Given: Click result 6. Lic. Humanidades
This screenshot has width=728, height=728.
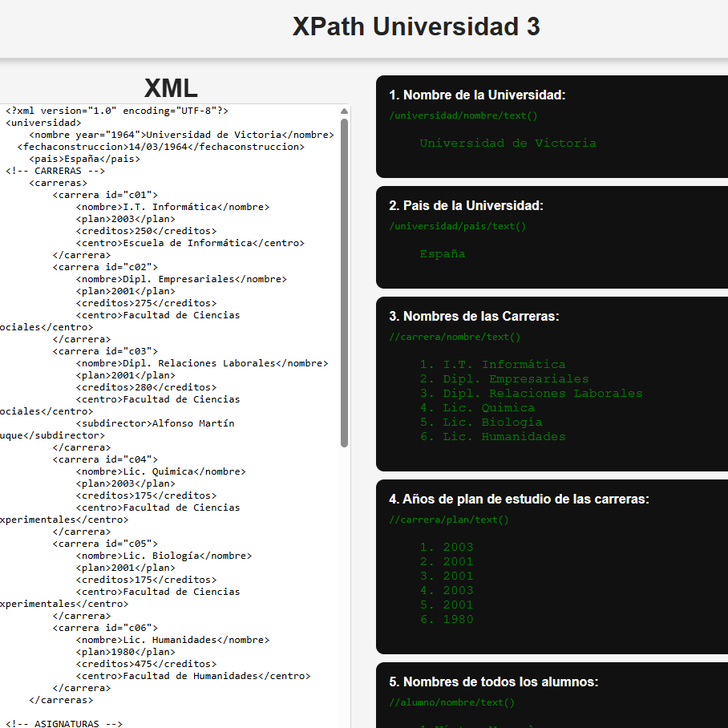Looking at the screenshot, I should tap(492, 436).
